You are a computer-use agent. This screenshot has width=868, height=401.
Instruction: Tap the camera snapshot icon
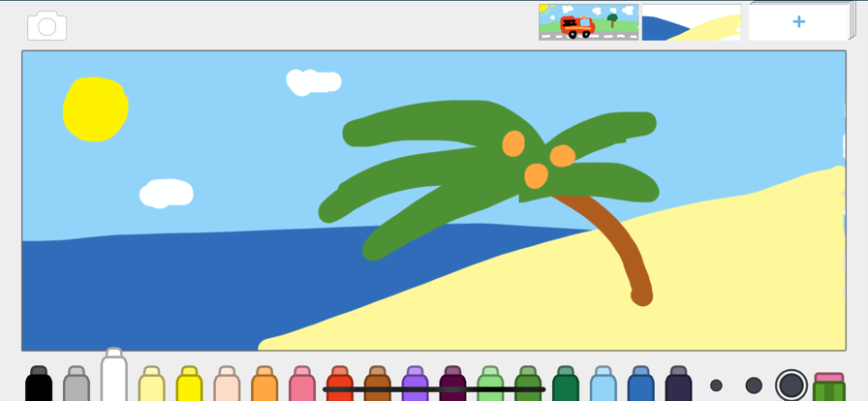pos(47,25)
